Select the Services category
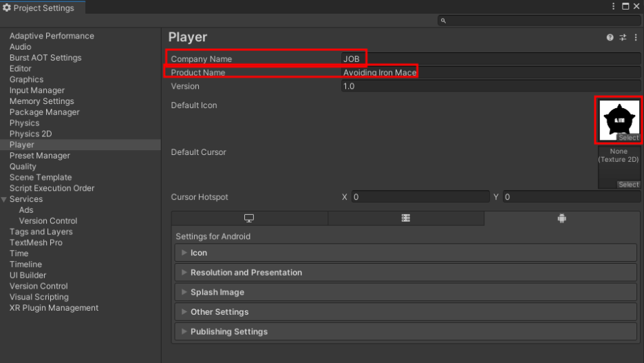Viewport: 644px width, 363px height. coord(26,199)
